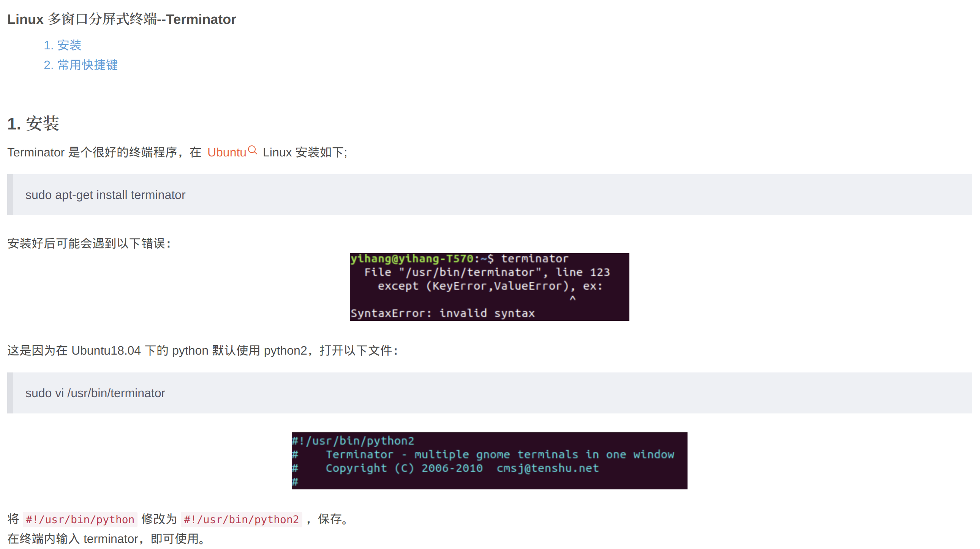This screenshot has height=549, width=980.
Task: Click the 'sudo vi /usr/bin/terminator' code block
Action: (x=95, y=393)
